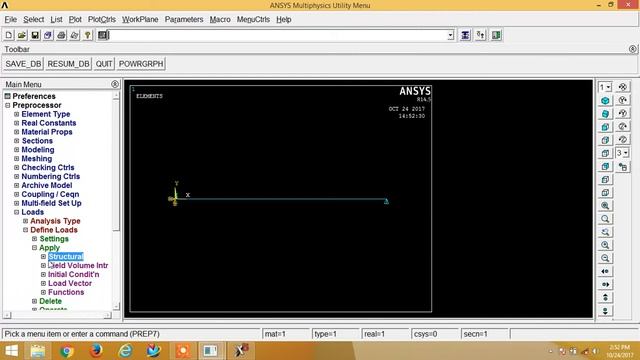Click the Zoom-in View magnifier icon
The image size is (640, 360).
pyautogui.click(x=605, y=219)
